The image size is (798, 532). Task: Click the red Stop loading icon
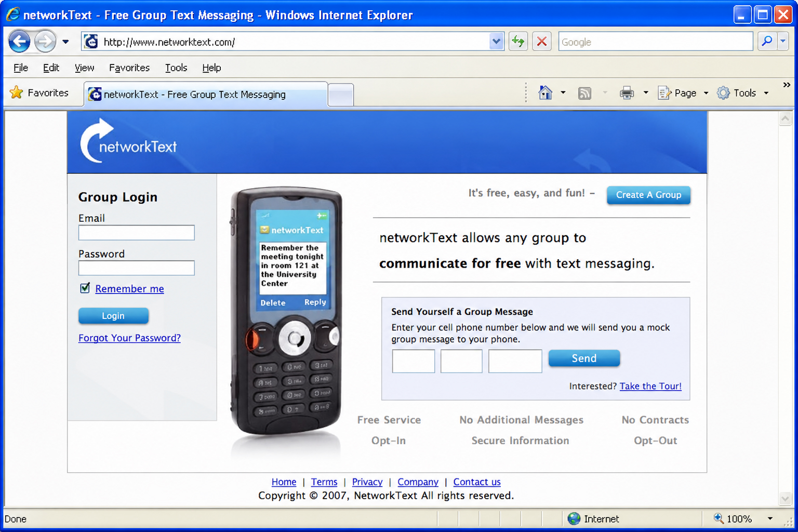(x=542, y=42)
